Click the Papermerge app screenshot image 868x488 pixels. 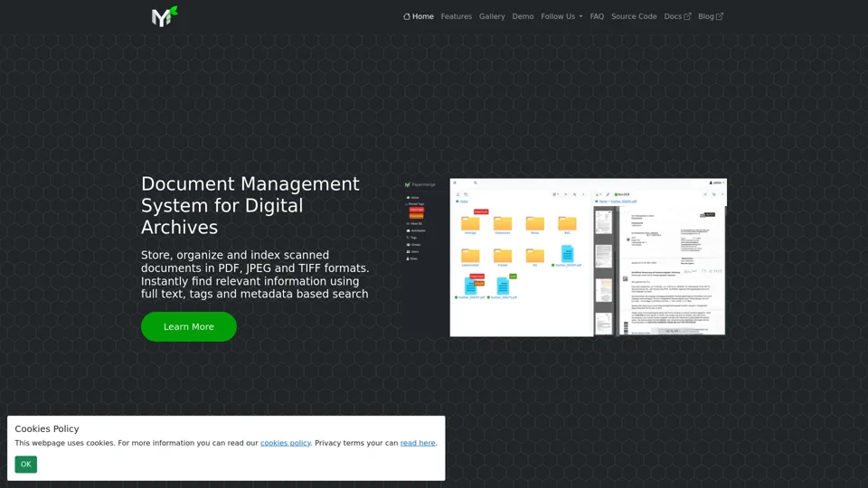coord(564,258)
